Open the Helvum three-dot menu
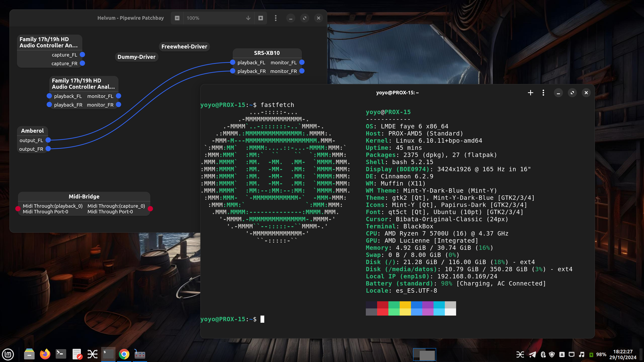Image resolution: width=644 pixels, height=362 pixels. [x=276, y=18]
